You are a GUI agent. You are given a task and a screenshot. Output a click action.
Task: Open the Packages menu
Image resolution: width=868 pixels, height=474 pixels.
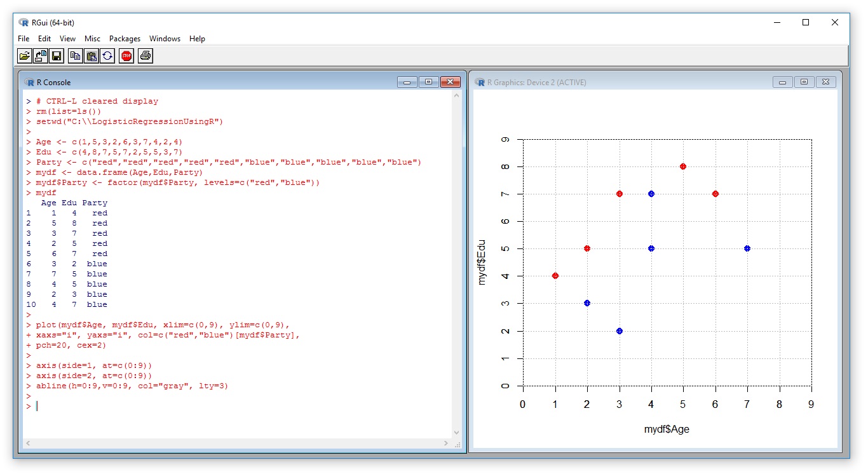(x=125, y=39)
